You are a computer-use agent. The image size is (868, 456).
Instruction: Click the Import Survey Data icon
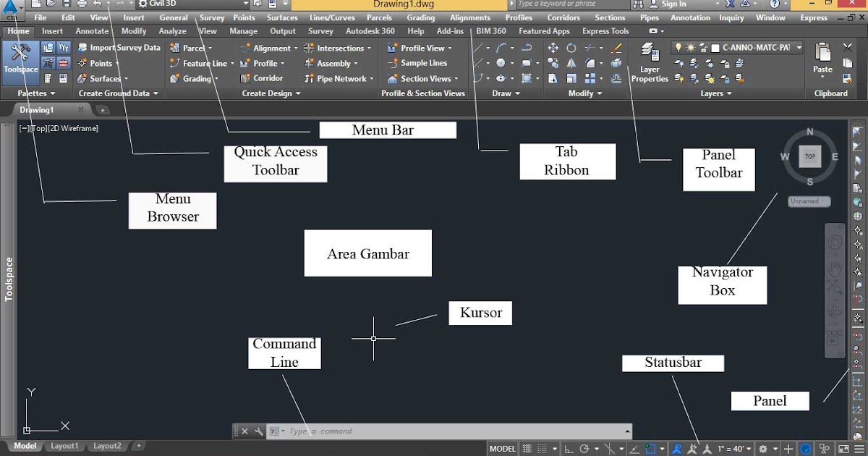click(82, 48)
